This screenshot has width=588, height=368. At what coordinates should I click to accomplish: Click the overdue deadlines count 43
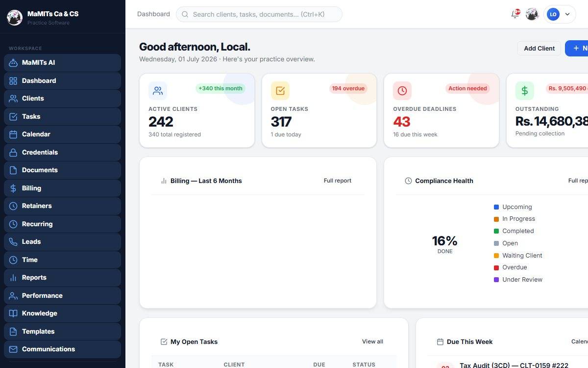coord(402,122)
